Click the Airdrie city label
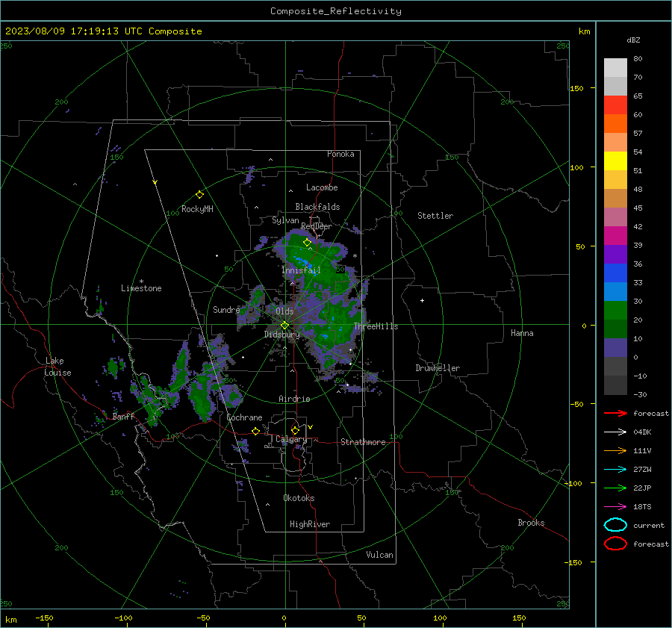 (294, 399)
